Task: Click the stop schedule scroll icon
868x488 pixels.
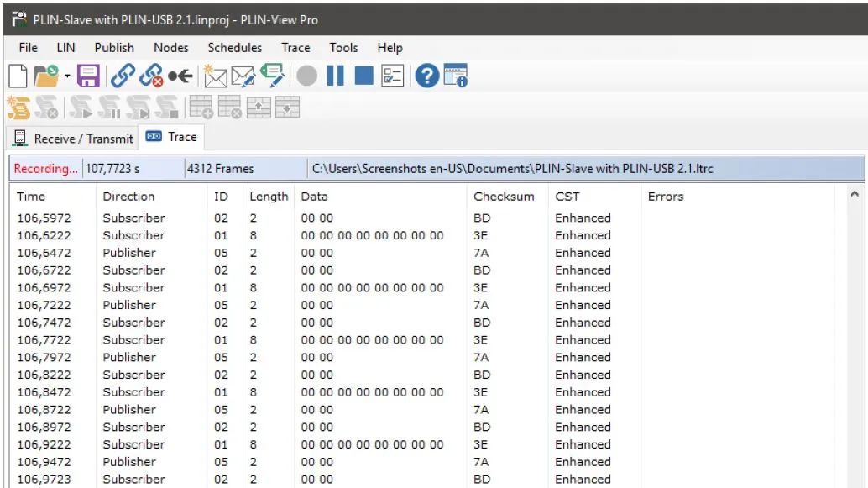Action: pos(166,108)
